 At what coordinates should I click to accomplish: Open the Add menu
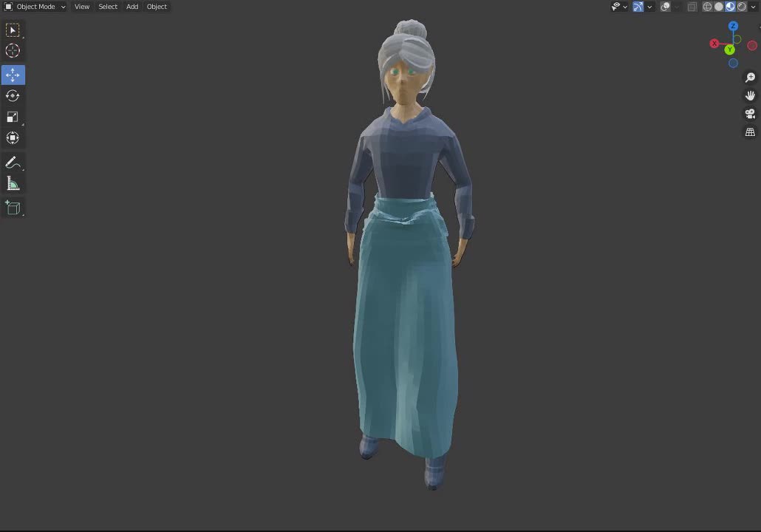pos(132,7)
